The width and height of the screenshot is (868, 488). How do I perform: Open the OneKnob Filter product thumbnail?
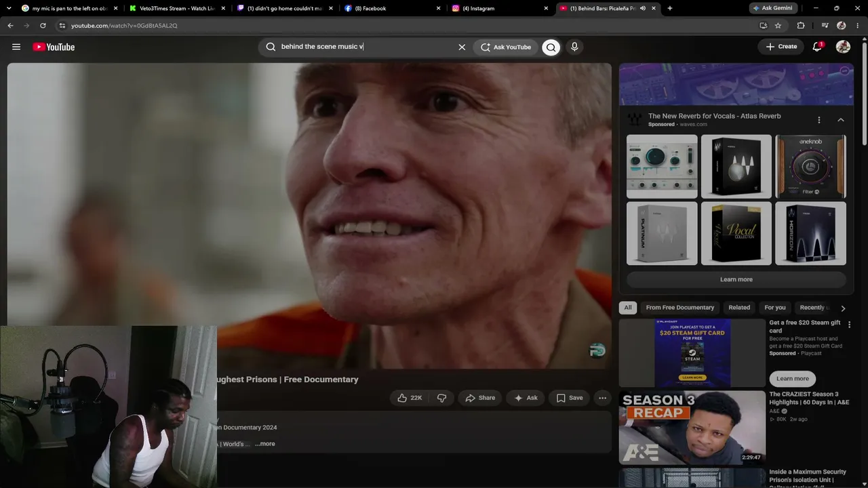click(x=810, y=167)
